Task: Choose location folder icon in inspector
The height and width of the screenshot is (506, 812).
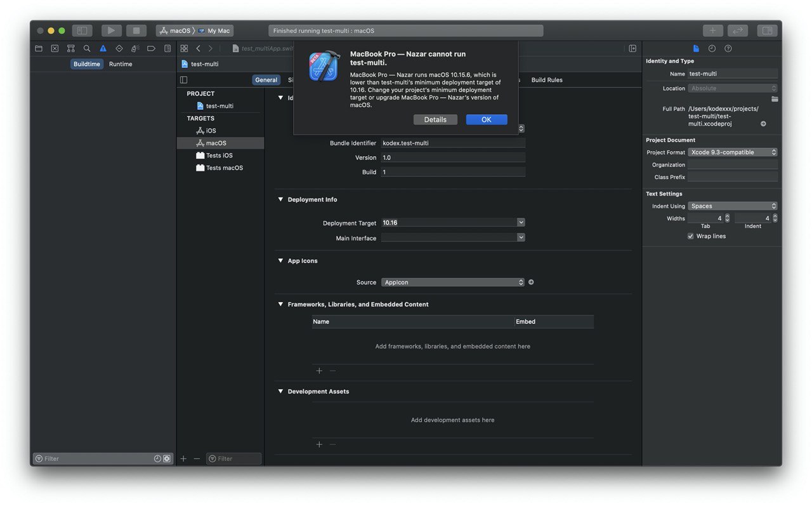Action: pyautogui.click(x=775, y=99)
